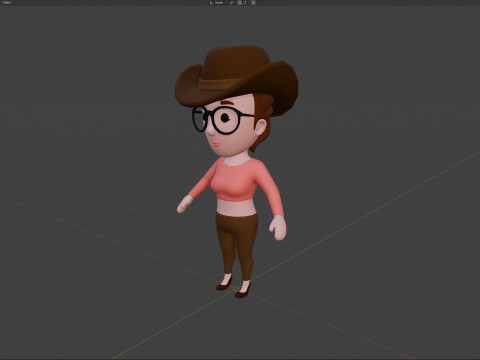Open the Object menu in viewport header
Image resolution: width=480 pixels, height=360 pixels.
click(6, 2)
